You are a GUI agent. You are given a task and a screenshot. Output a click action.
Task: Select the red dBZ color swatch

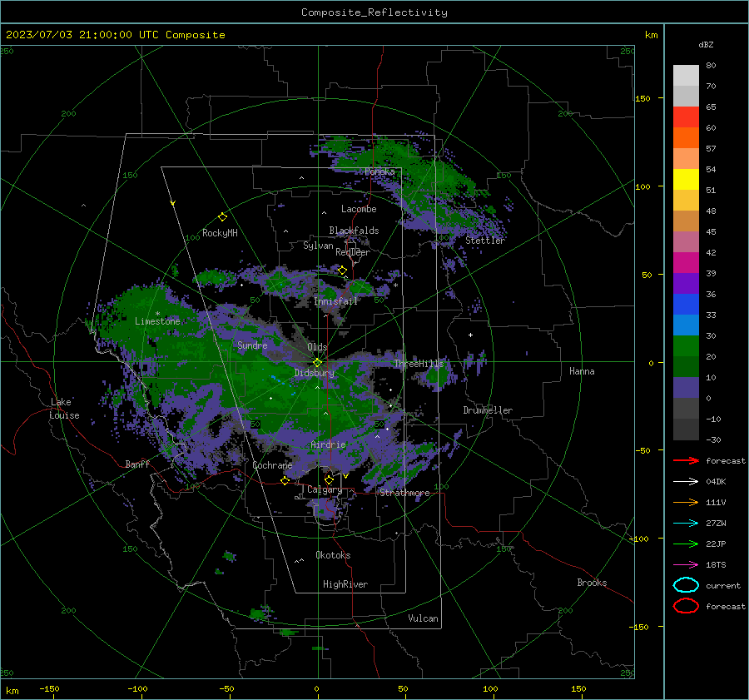pyautogui.click(x=686, y=117)
